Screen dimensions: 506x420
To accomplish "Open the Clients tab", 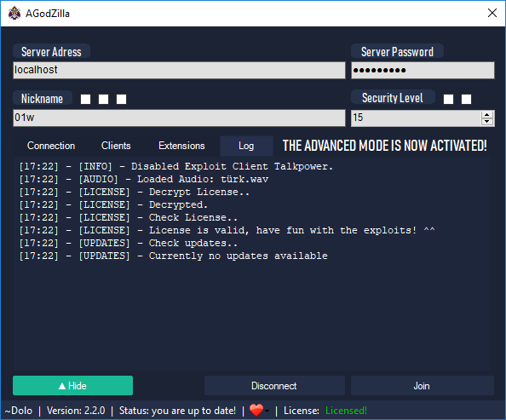I will pos(116,146).
